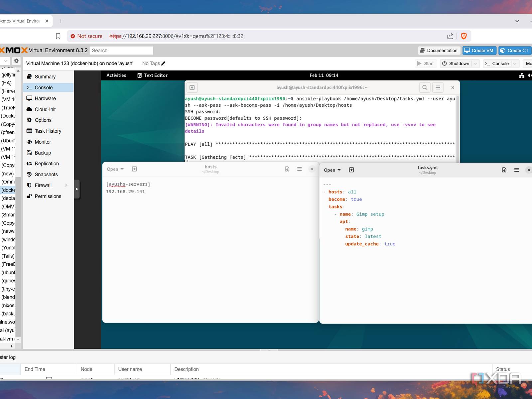Select Hardware in the VM menu
The width and height of the screenshot is (532, 399).
[45, 98]
